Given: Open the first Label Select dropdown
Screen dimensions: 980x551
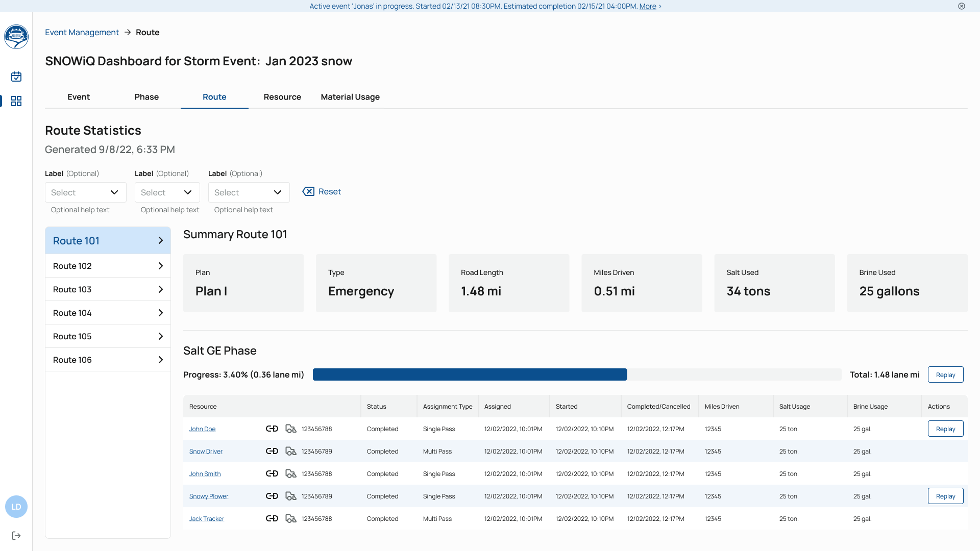Looking at the screenshot, I should (85, 192).
